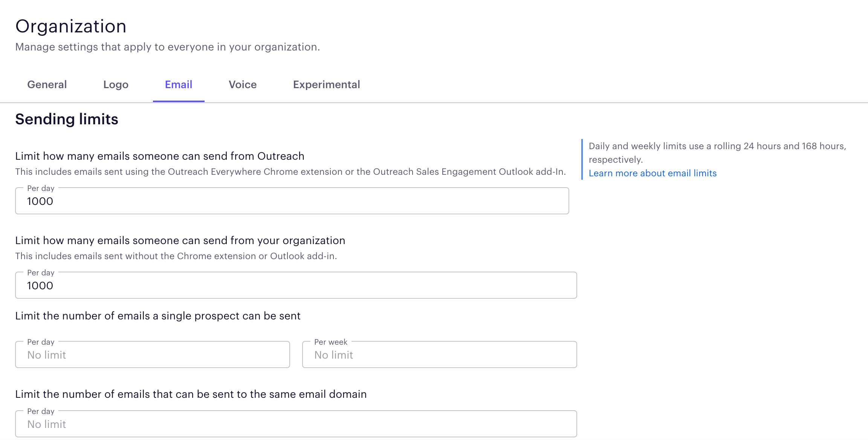
Task: Select the Email tab
Action: pyautogui.click(x=179, y=84)
